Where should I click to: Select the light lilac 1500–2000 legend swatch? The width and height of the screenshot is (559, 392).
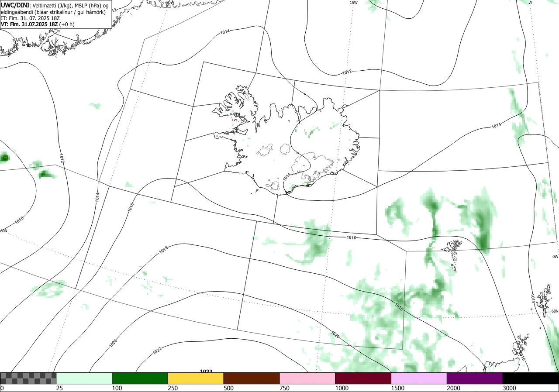[419, 378]
